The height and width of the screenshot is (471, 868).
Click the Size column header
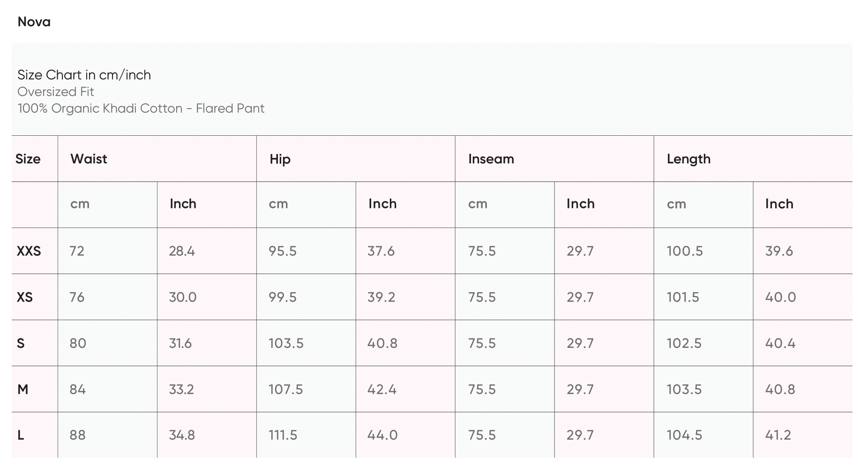point(28,159)
